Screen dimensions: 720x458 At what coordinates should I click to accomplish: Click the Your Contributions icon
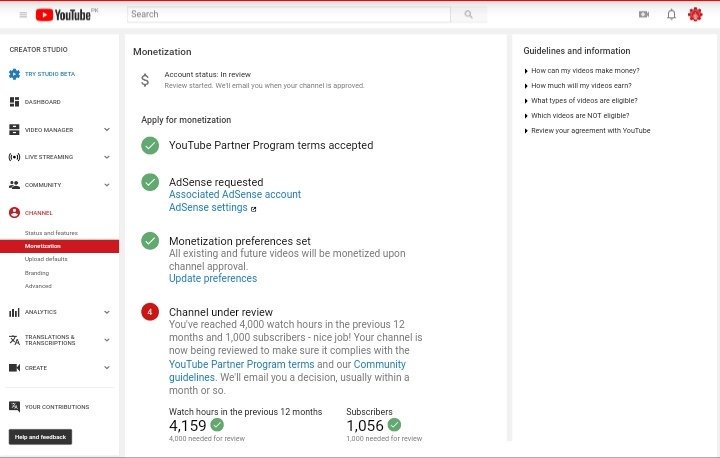point(14,407)
